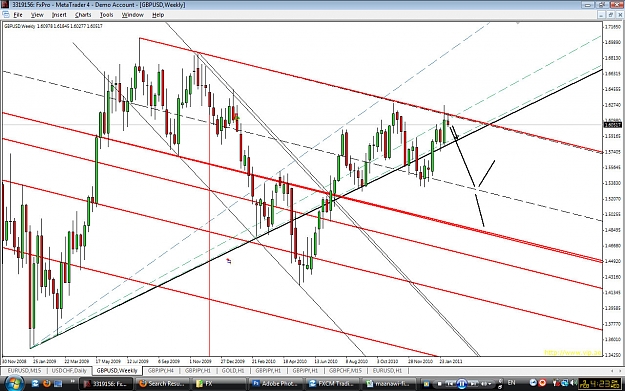Click the '3 Oct 2010' date label
Image resolution: width=625 pixels, height=391 pixels.
point(387,361)
